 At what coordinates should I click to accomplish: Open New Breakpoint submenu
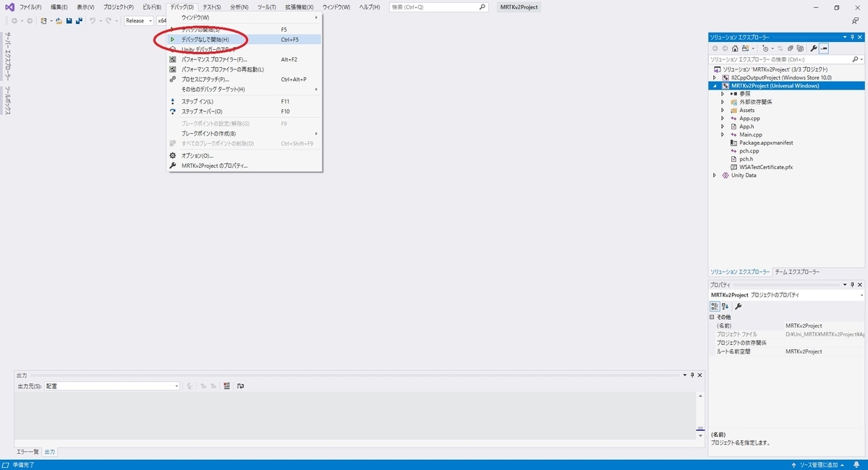pos(245,133)
